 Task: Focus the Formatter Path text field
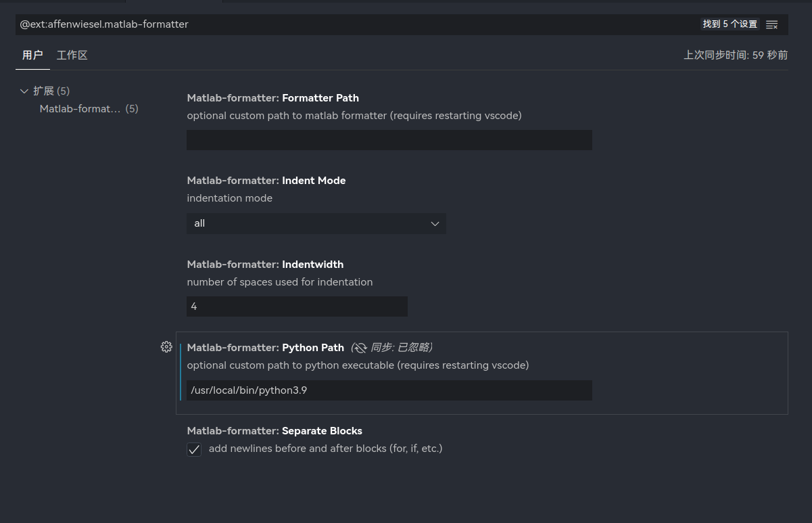point(389,140)
